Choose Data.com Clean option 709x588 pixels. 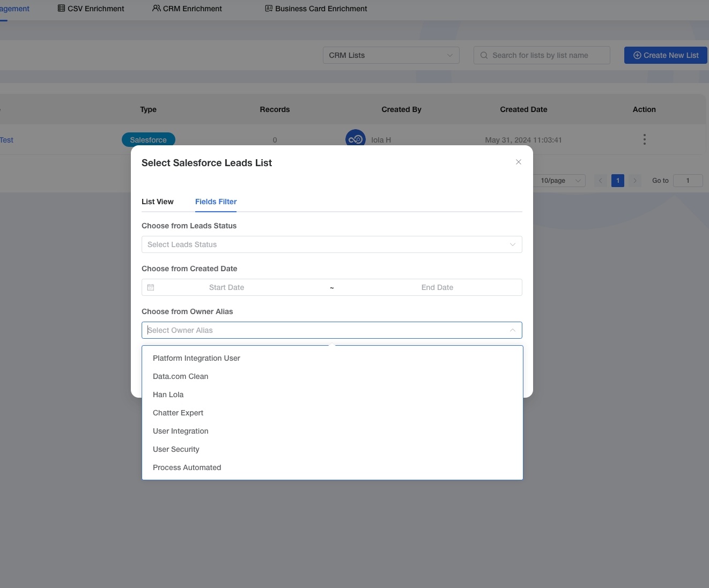coord(332,376)
